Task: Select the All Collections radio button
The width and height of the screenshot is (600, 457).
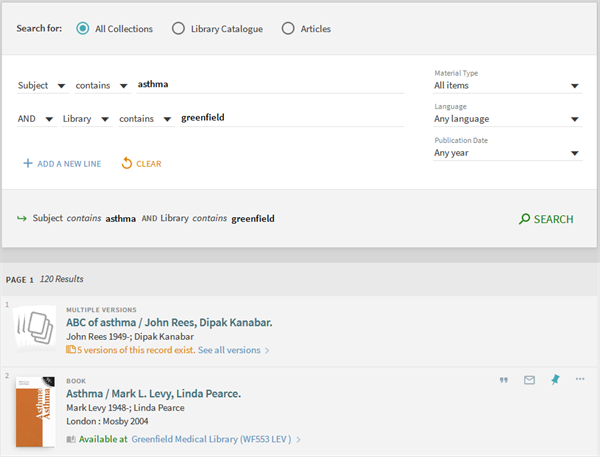Action: pyautogui.click(x=82, y=29)
